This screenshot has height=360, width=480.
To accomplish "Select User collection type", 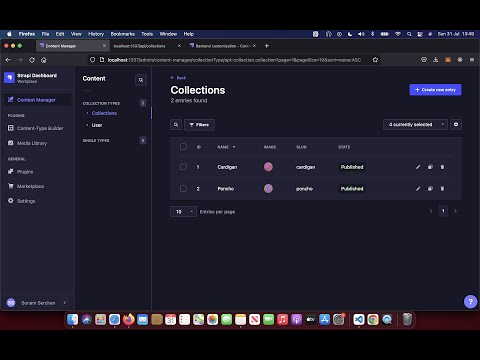I will tap(97, 125).
